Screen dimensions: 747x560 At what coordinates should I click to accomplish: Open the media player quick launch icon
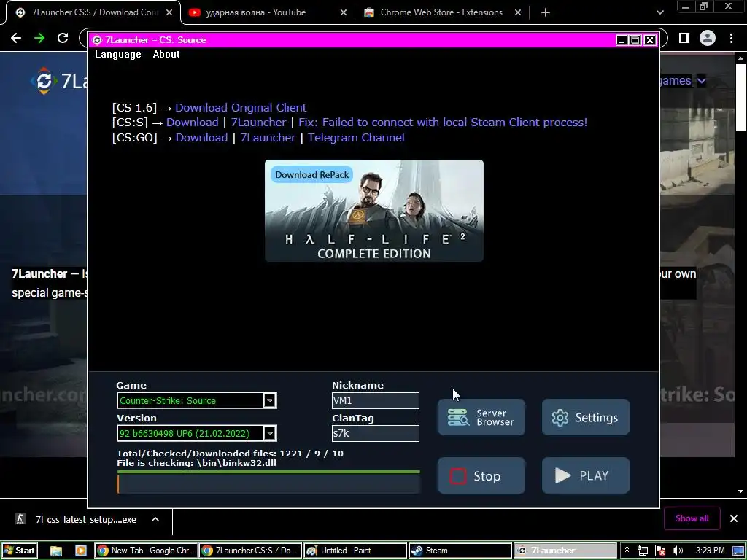click(81, 551)
